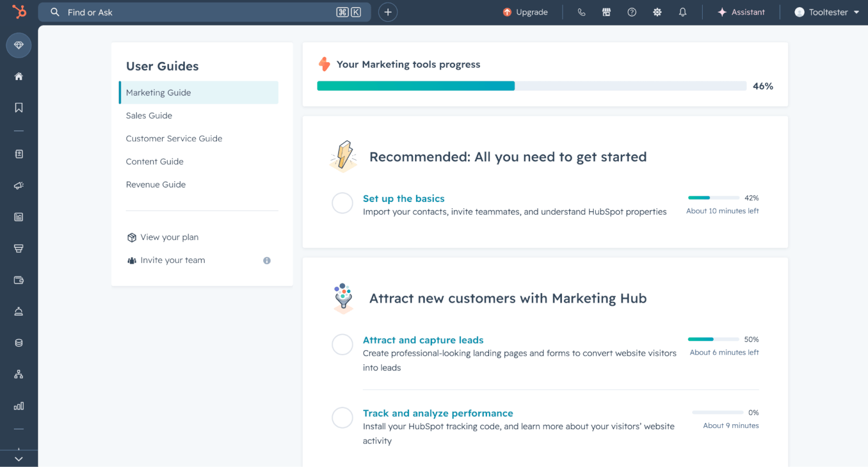The width and height of the screenshot is (868, 467).
Task: Click the 50% progress bar for leads
Action: 714,339
